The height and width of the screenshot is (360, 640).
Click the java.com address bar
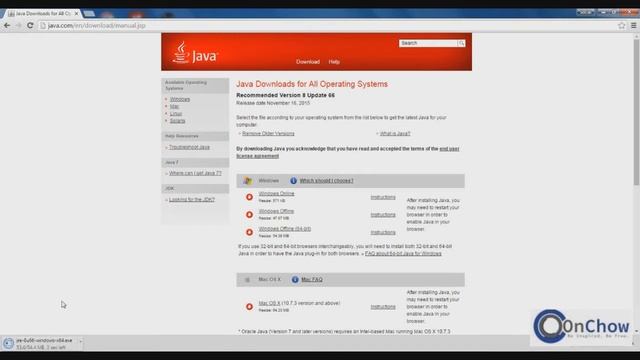[327, 25]
